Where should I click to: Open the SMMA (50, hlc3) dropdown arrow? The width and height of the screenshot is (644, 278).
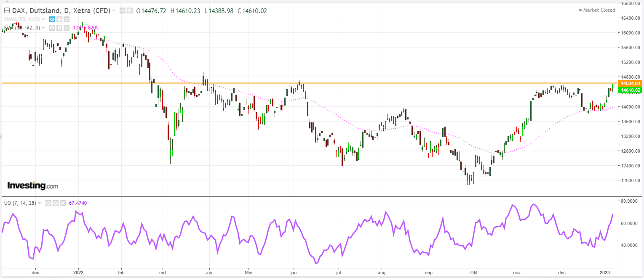click(43, 19)
